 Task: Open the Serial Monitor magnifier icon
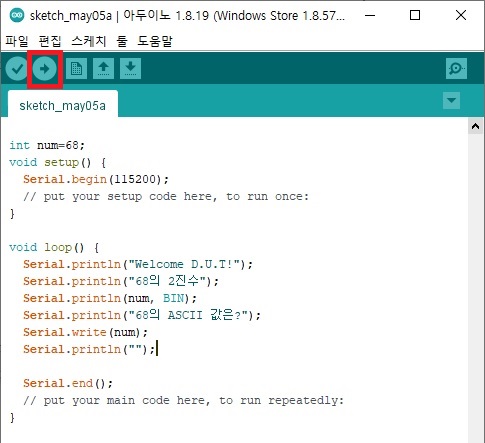[x=456, y=69]
